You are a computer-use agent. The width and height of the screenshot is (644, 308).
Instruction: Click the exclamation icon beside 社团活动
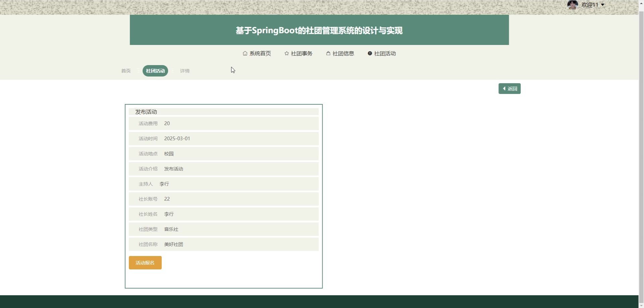pyautogui.click(x=370, y=53)
